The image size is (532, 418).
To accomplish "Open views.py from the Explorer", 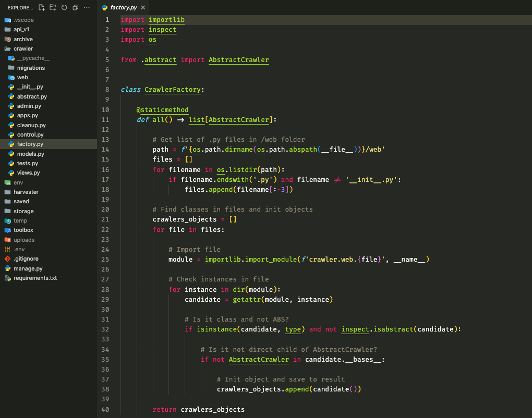I will point(49,173).
